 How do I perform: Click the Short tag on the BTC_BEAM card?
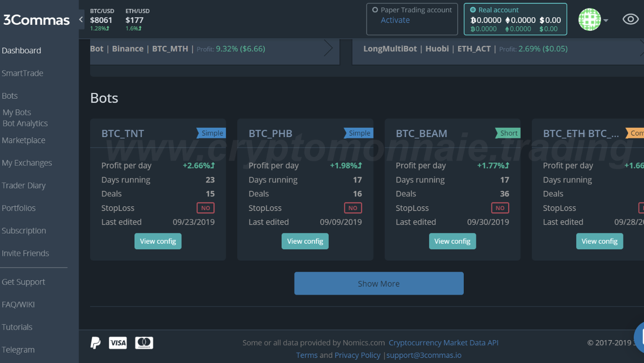click(x=508, y=133)
